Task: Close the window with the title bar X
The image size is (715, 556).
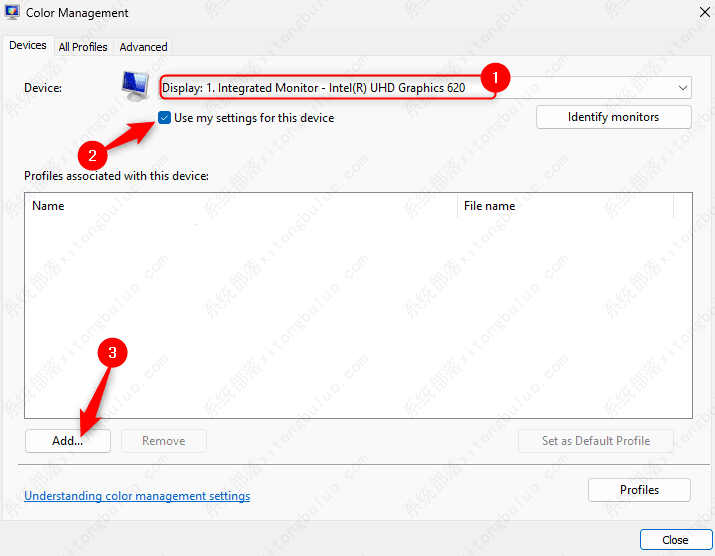Action: (690, 14)
